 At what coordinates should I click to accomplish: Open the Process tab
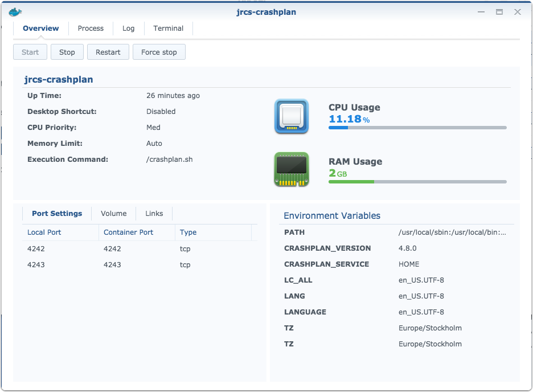tap(91, 28)
